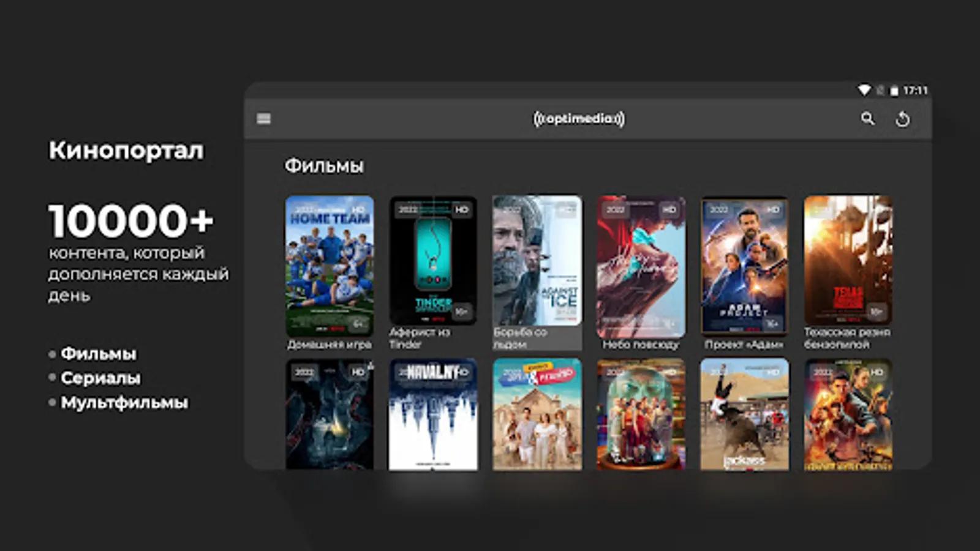Click the "Кинопортал" heading
This screenshot has height=551, width=980.
click(x=126, y=151)
